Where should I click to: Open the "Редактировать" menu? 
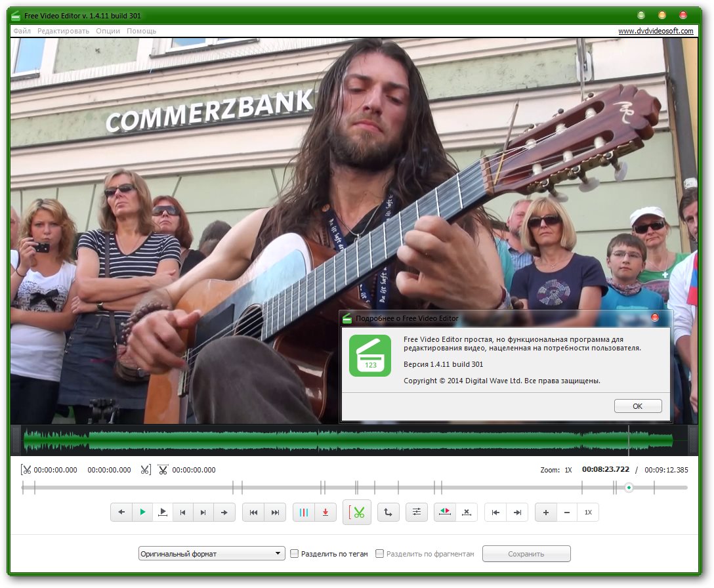point(63,31)
